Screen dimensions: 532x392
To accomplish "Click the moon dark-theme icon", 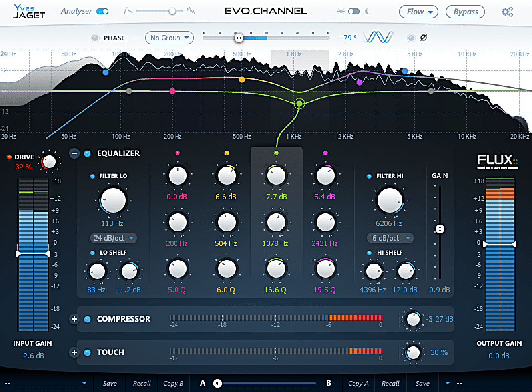I will pos(367,12).
